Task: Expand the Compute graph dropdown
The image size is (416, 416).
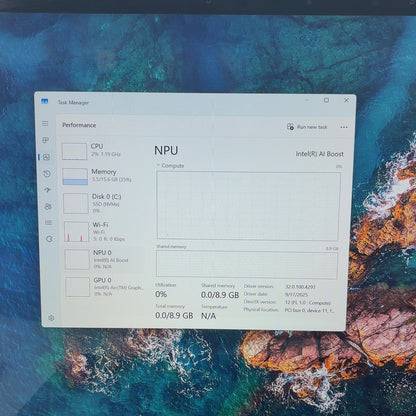Action: [158, 165]
